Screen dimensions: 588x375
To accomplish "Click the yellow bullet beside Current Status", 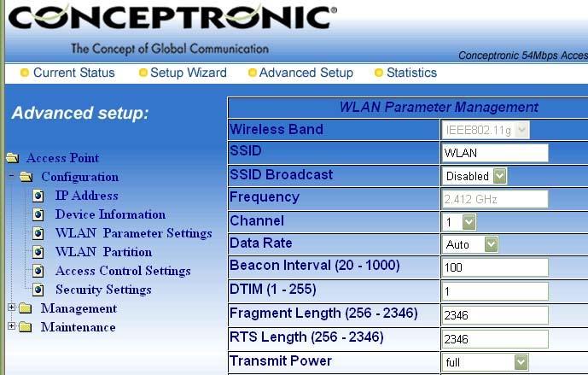I will tap(25, 73).
